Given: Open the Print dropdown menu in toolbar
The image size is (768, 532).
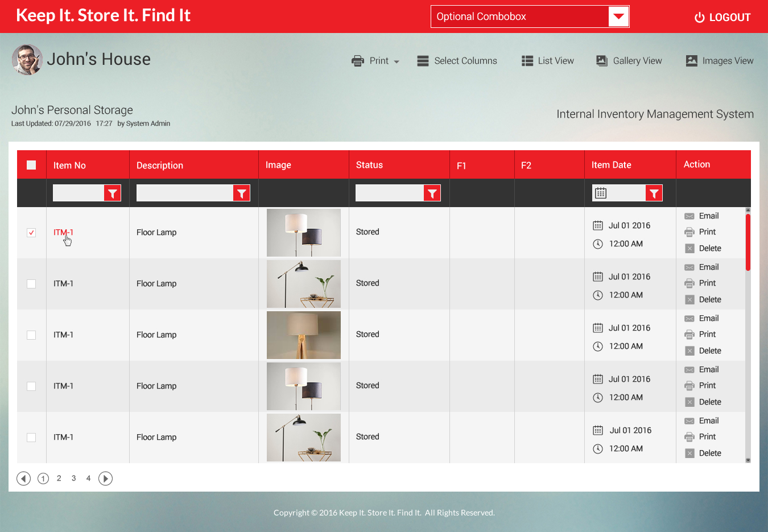Looking at the screenshot, I should pos(376,61).
